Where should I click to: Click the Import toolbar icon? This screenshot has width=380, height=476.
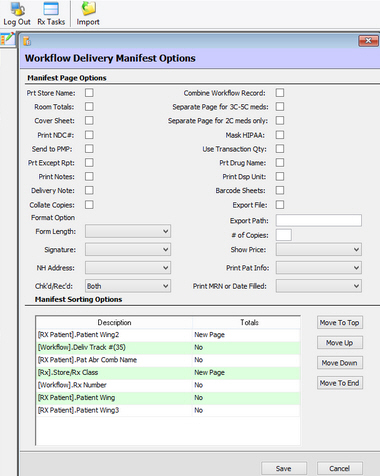[x=88, y=14]
